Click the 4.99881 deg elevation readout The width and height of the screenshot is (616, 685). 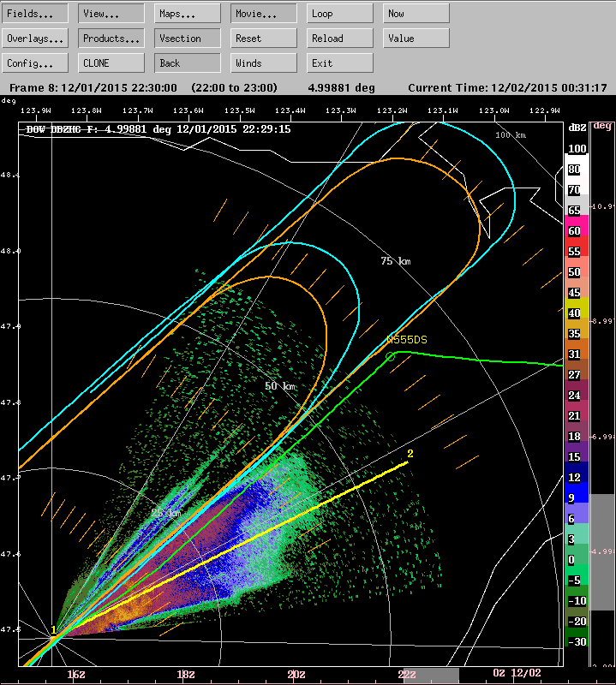342,88
